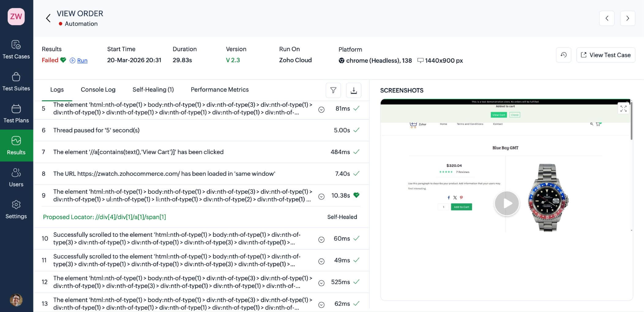Click the View Test Case button
The width and height of the screenshot is (644, 312).
tap(606, 55)
